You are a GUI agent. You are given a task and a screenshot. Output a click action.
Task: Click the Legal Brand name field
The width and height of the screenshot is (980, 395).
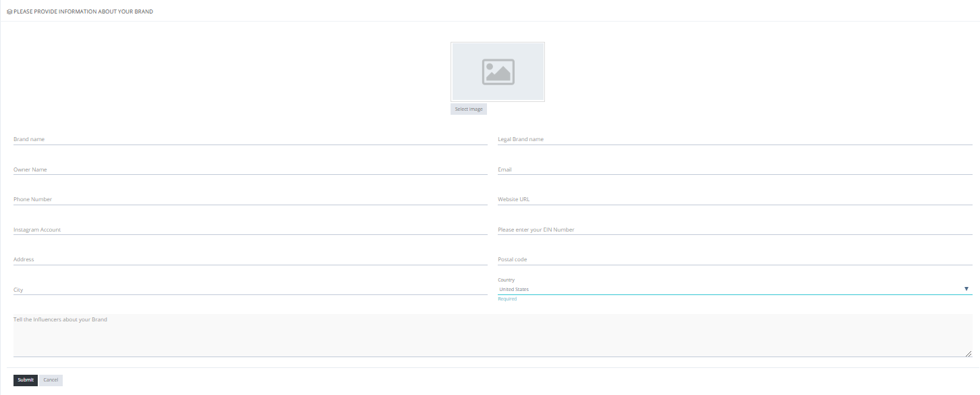coord(734,140)
